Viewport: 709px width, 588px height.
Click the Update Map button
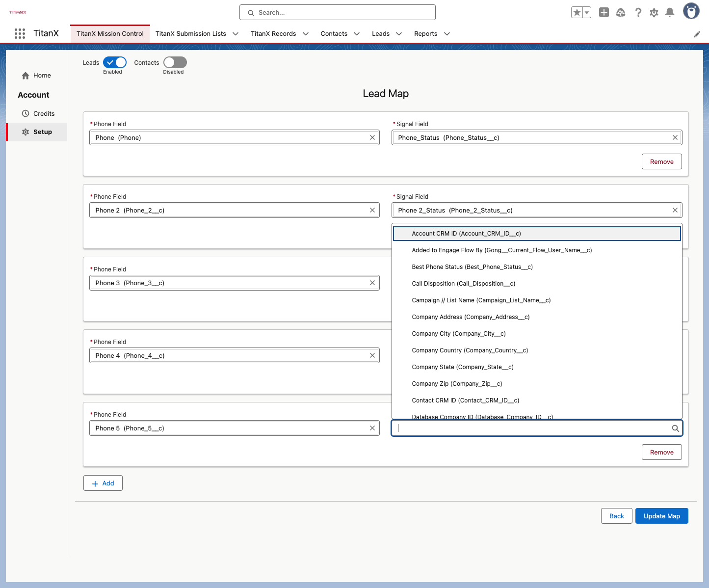pos(662,516)
